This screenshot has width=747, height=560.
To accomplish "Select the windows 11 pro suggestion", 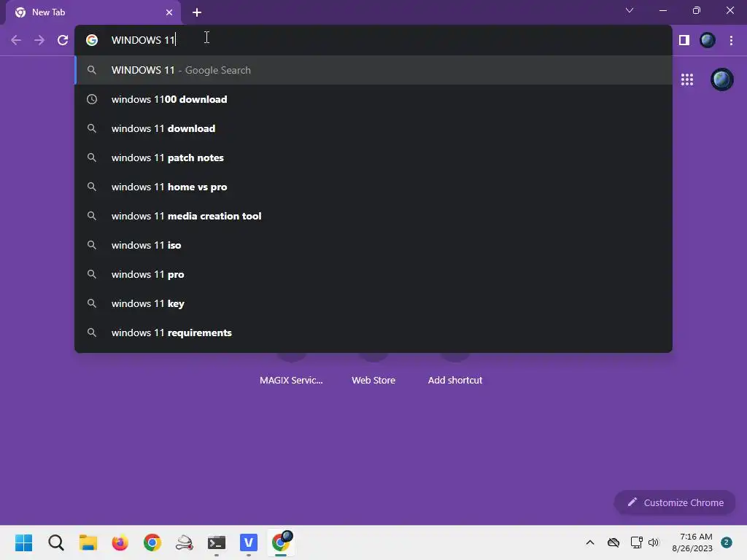I will [x=373, y=274].
